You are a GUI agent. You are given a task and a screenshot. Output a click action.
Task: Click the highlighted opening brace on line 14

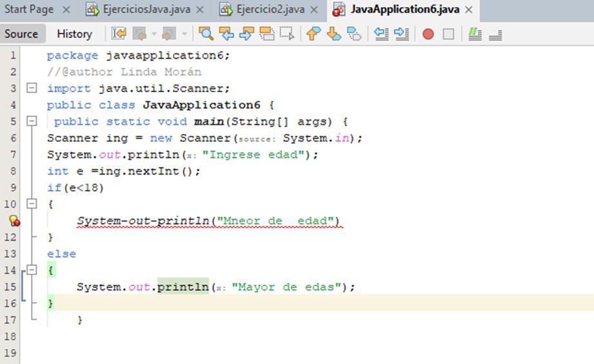(51, 270)
